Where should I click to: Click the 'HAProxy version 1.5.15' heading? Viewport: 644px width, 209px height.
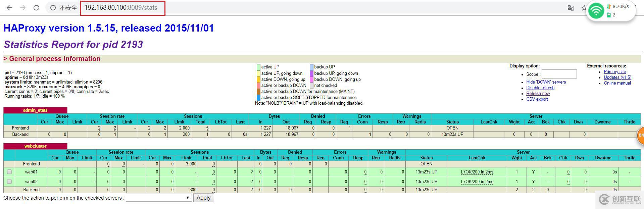pyautogui.click(x=109, y=28)
